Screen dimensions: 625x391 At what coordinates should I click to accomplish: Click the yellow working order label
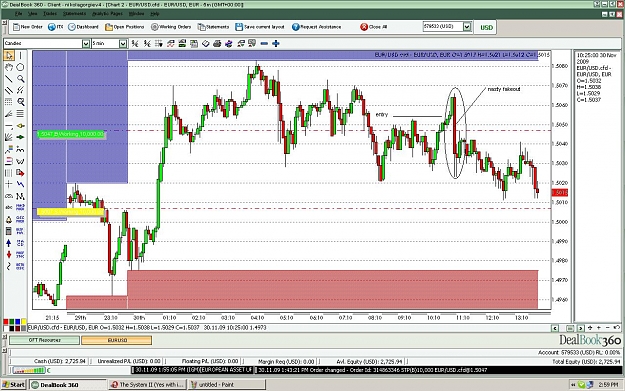[71, 212]
